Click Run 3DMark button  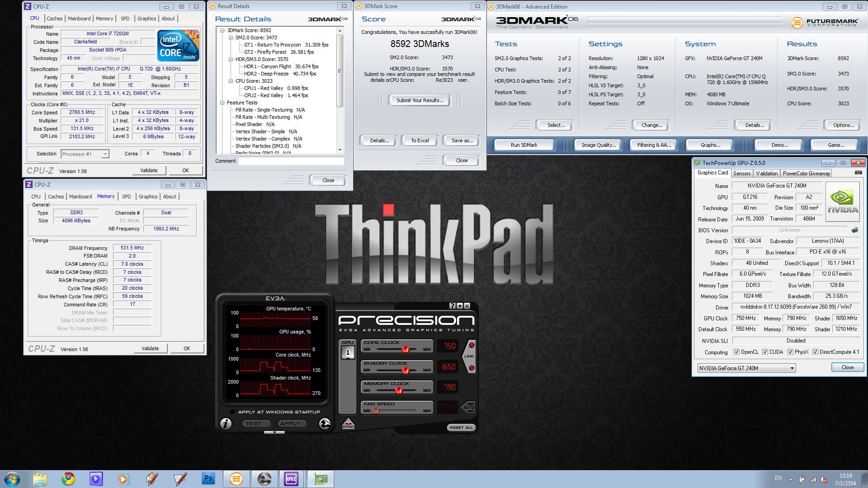(x=524, y=145)
